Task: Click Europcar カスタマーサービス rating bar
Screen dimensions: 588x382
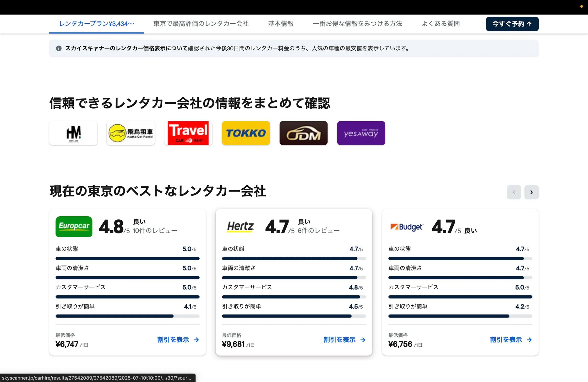Action: [127, 297]
